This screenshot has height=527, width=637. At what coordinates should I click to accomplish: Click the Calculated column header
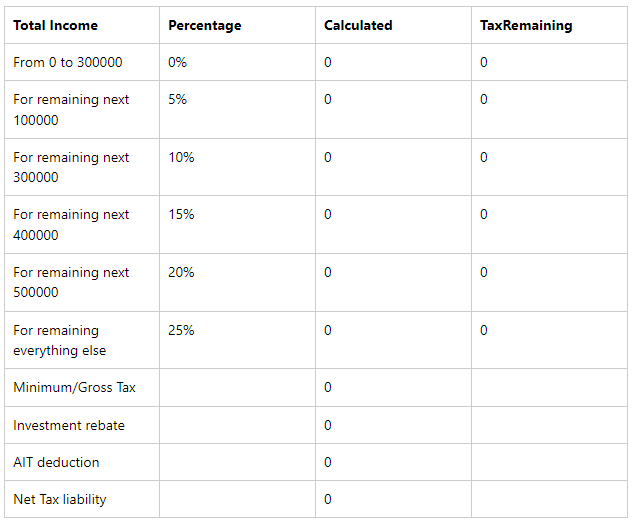click(x=358, y=25)
